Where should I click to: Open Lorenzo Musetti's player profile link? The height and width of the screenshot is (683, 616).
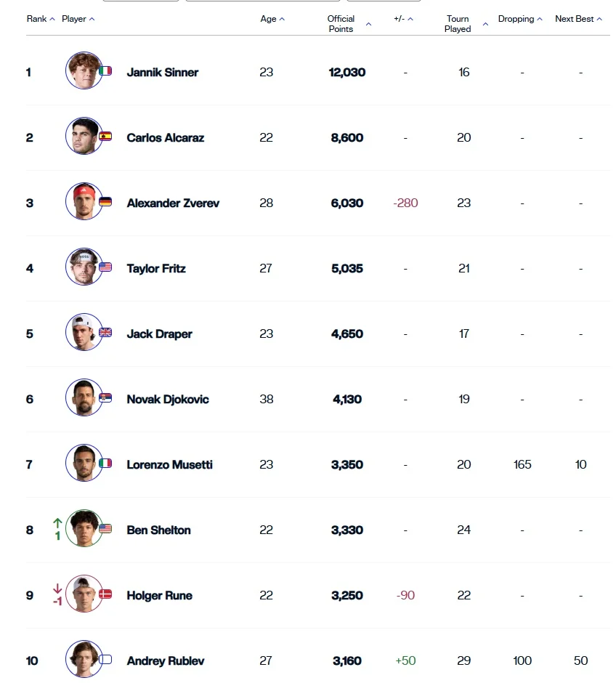pyautogui.click(x=169, y=464)
